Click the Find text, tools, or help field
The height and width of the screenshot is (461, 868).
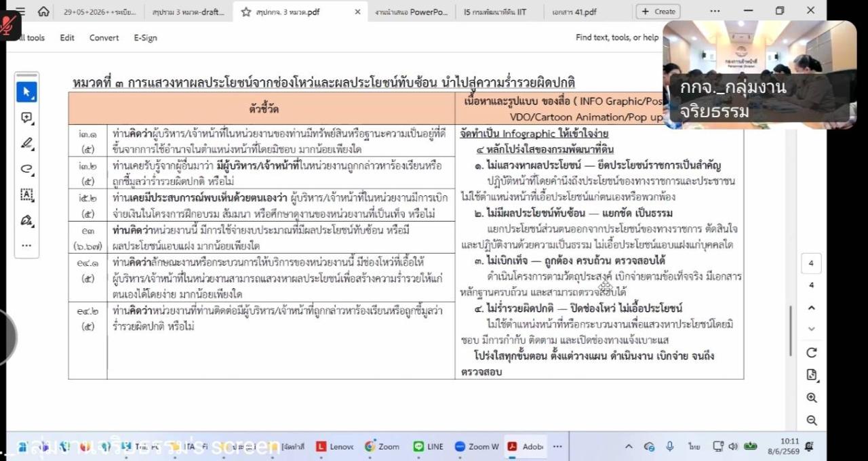point(616,37)
